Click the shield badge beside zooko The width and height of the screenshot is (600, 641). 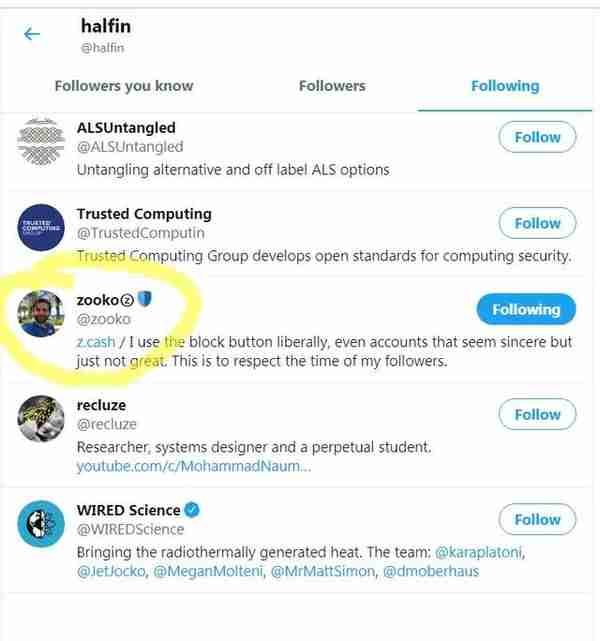tap(145, 299)
